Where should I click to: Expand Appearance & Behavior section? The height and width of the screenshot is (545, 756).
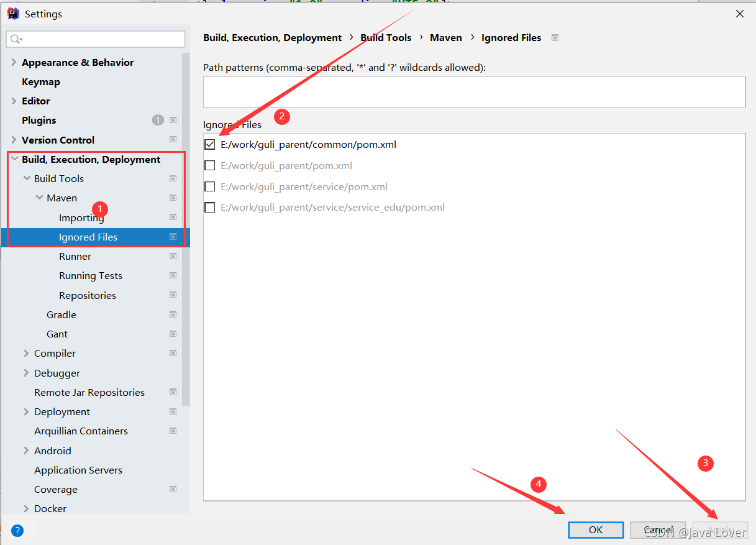pyautogui.click(x=14, y=62)
